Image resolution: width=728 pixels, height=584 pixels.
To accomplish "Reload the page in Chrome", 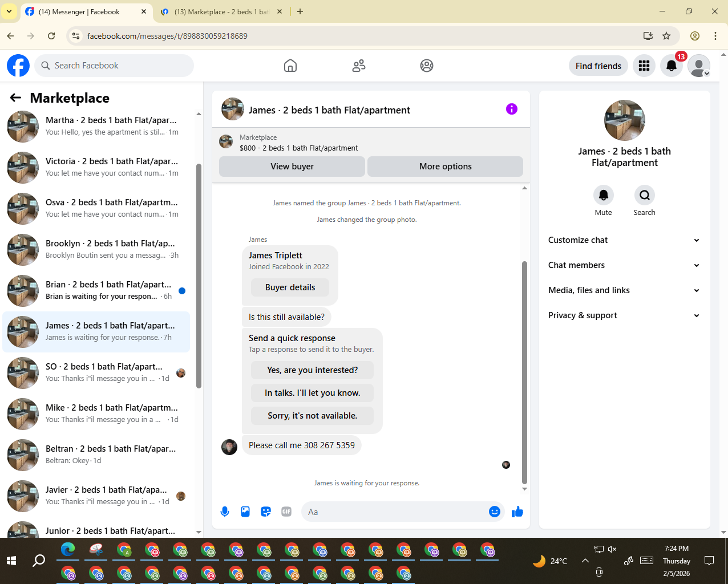I will pyautogui.click(x=51, y=36).
